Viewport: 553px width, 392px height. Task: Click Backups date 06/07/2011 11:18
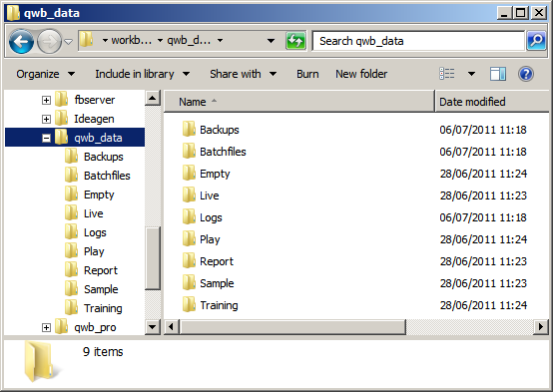[x=483, y=130]
